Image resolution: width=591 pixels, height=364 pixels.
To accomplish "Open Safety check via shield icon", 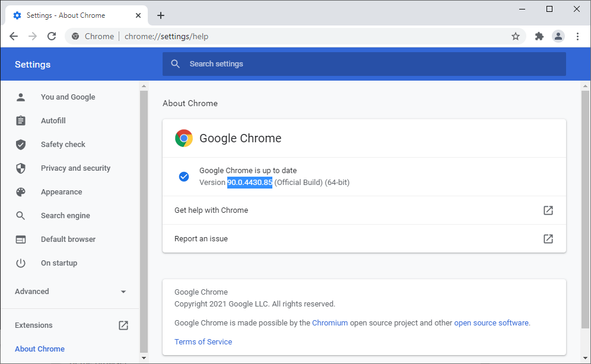I will 21,144.
